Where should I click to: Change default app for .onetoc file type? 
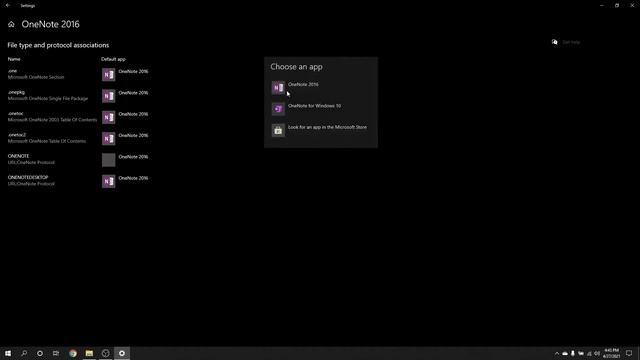click(126, 117)
